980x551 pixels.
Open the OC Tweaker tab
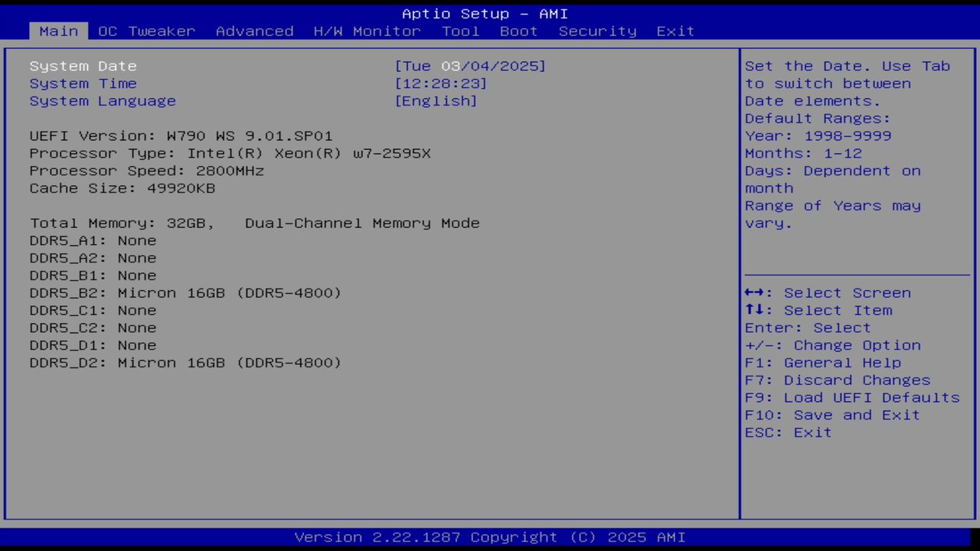[x=147, y=31]
